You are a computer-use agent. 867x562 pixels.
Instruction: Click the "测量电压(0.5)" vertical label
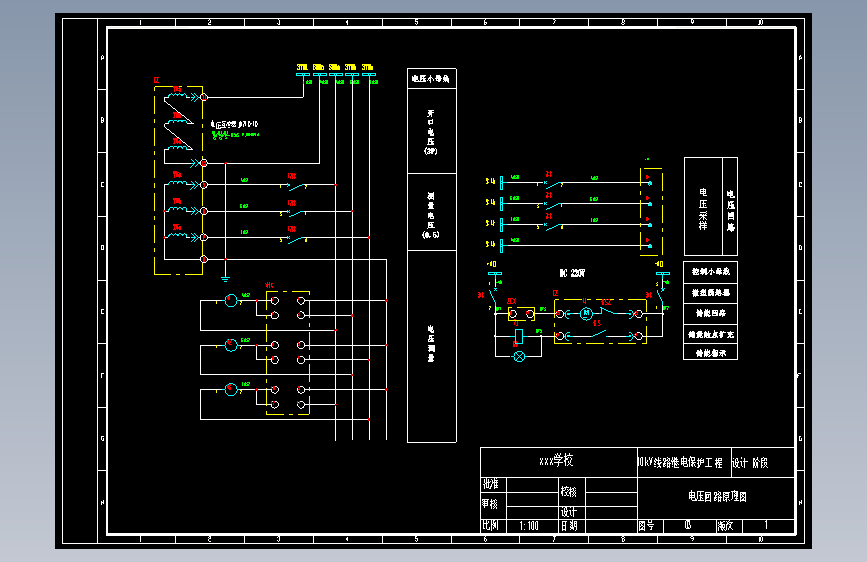pyautogui.click(x=431, y=216)
